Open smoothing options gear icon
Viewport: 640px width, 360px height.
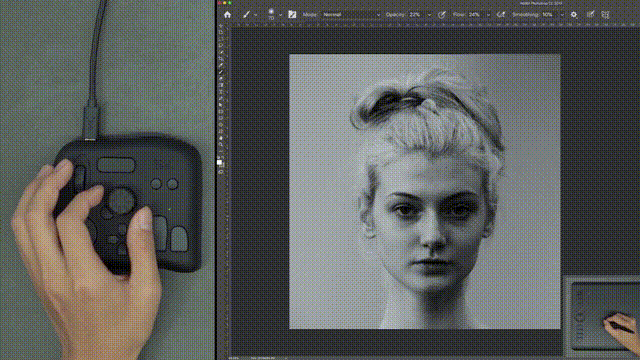pyautogui.click(x=574, y=15)
